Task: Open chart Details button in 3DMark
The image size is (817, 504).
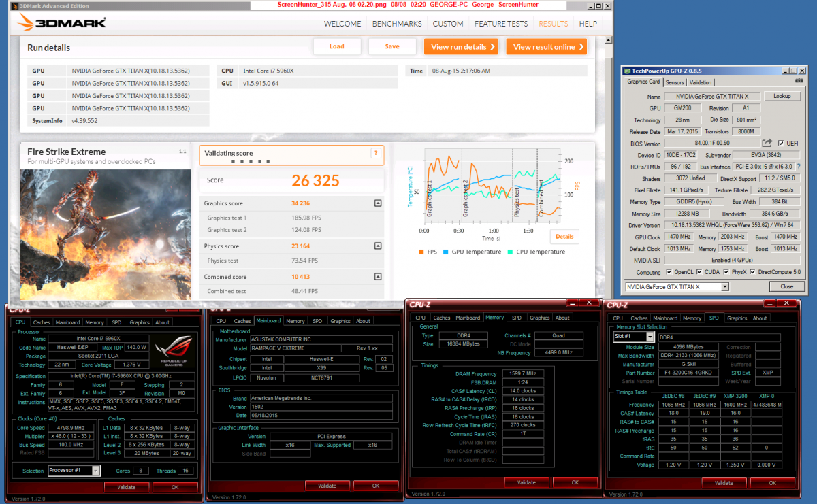Action: pos(564,236)
